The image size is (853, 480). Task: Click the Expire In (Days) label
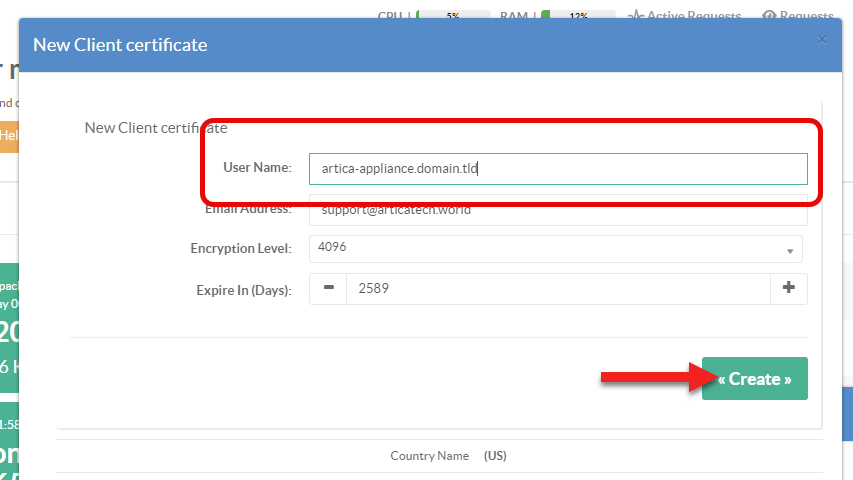(243, 290)
